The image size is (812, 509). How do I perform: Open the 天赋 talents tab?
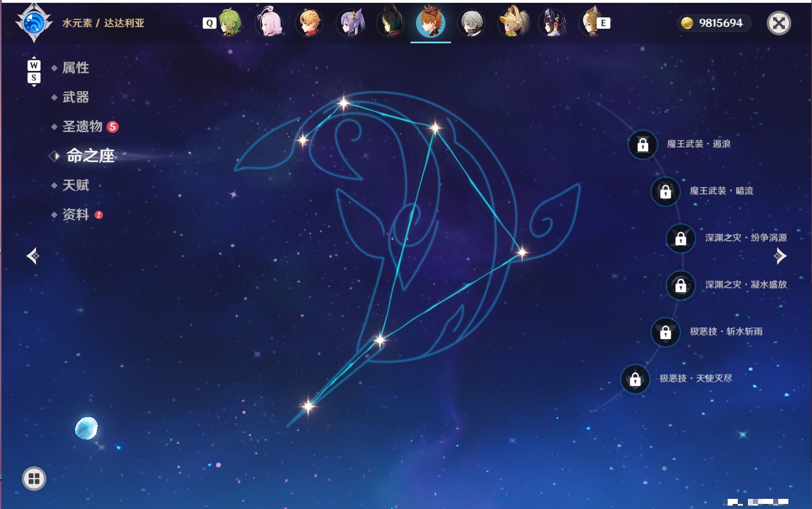pos(75,185)
